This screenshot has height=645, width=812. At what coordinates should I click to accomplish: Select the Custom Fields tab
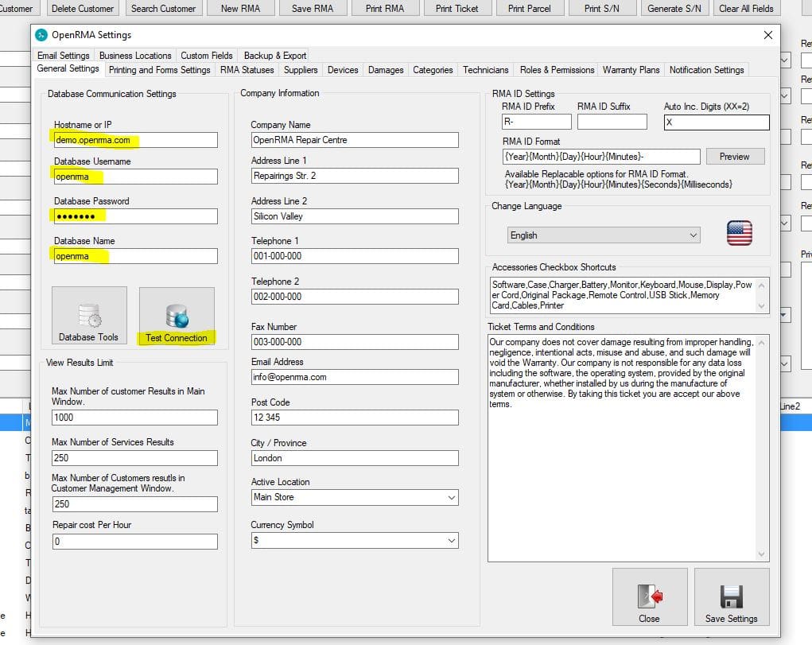[x=207, y=56]
